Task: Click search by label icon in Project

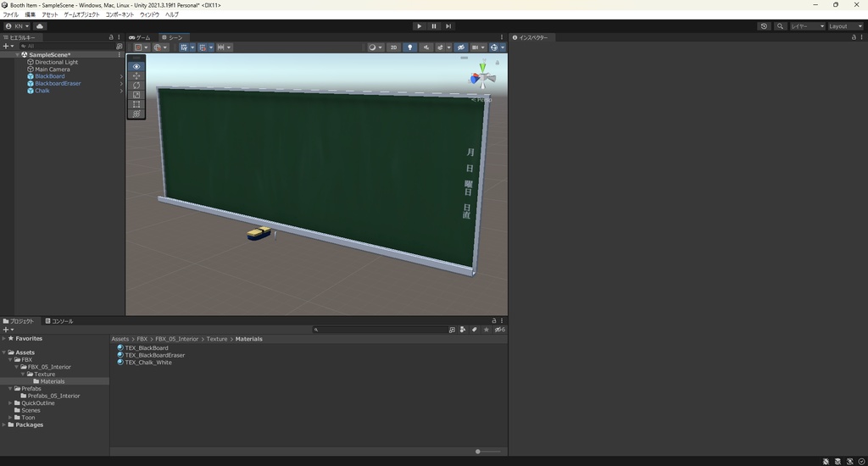Action: 475,330
